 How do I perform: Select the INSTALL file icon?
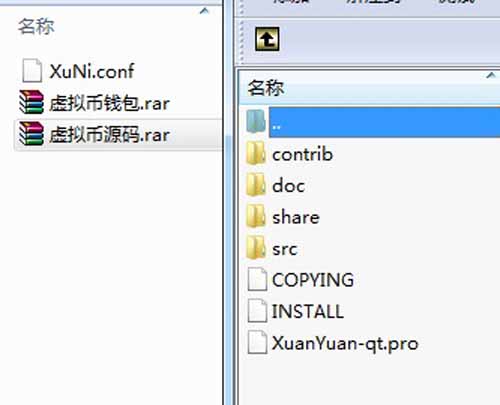[257, 311]
